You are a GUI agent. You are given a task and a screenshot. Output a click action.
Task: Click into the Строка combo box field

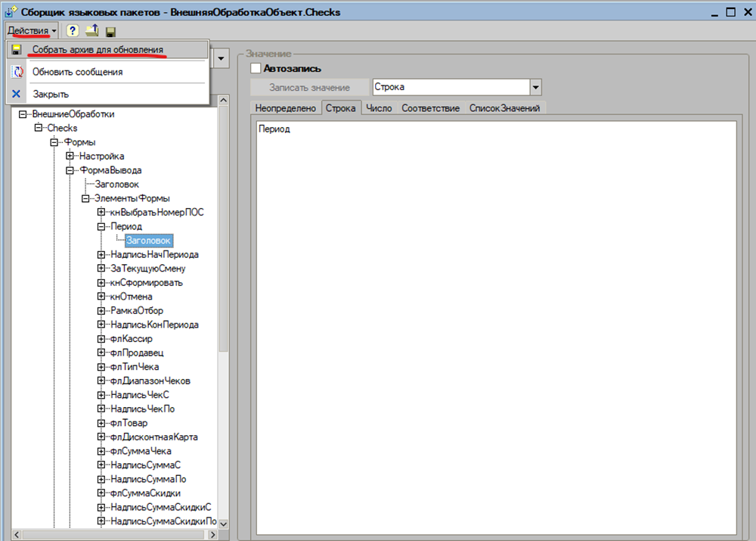click(x=451, y=87)
